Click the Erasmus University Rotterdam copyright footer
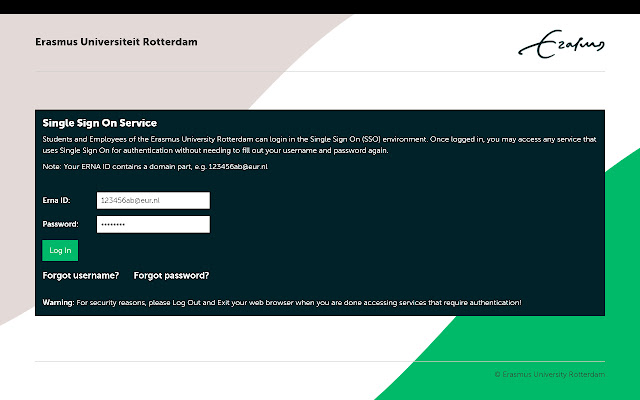 point(549,374)
